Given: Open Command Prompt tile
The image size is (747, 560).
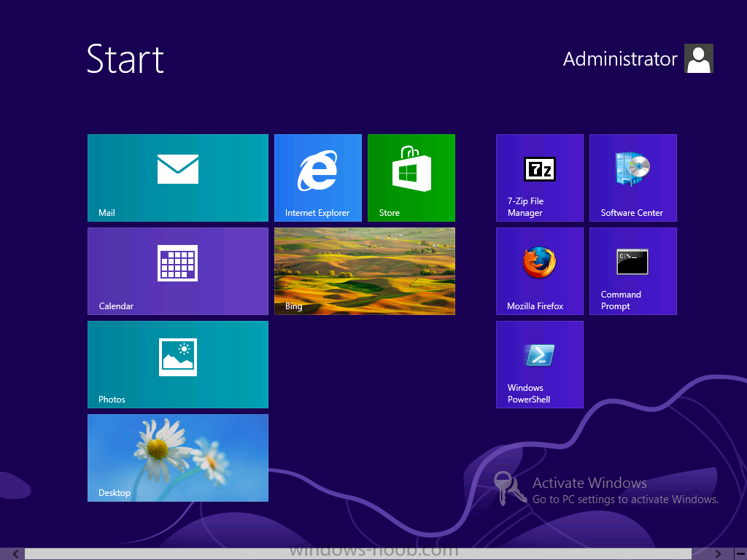Looking at the screenshot, I should 632,271.
